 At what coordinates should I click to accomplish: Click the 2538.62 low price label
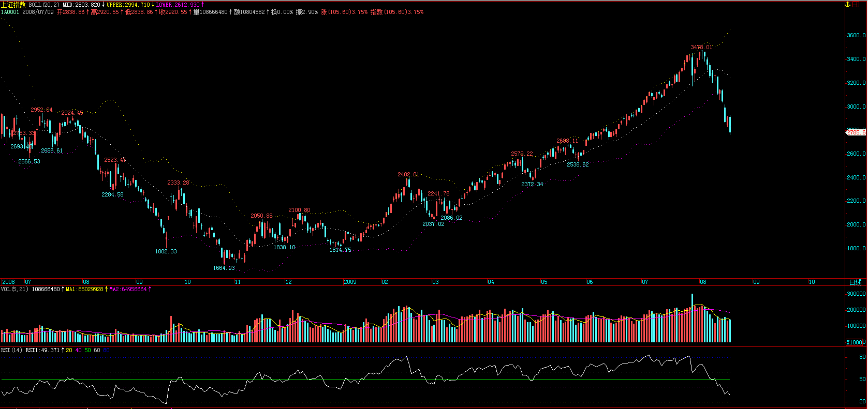[x=578, y=165]
